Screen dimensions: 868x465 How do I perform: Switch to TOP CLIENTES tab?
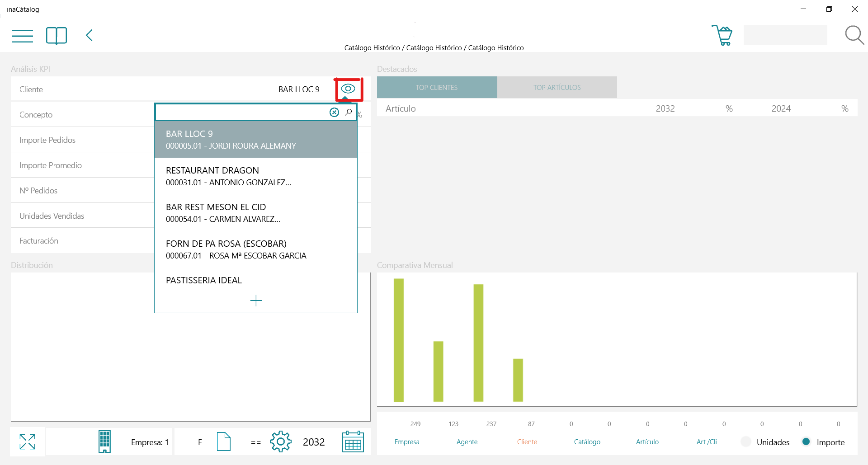pos(437,87)
